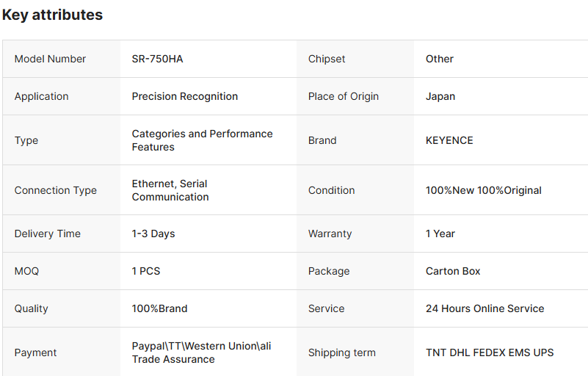Click the 24 Hours Online Service text
Image resolution: width=588 pixels, height=376 pixels.
pos(484,308)
